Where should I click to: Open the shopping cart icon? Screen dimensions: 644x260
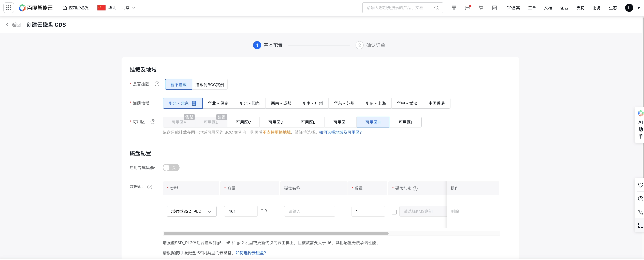point(481,8)
